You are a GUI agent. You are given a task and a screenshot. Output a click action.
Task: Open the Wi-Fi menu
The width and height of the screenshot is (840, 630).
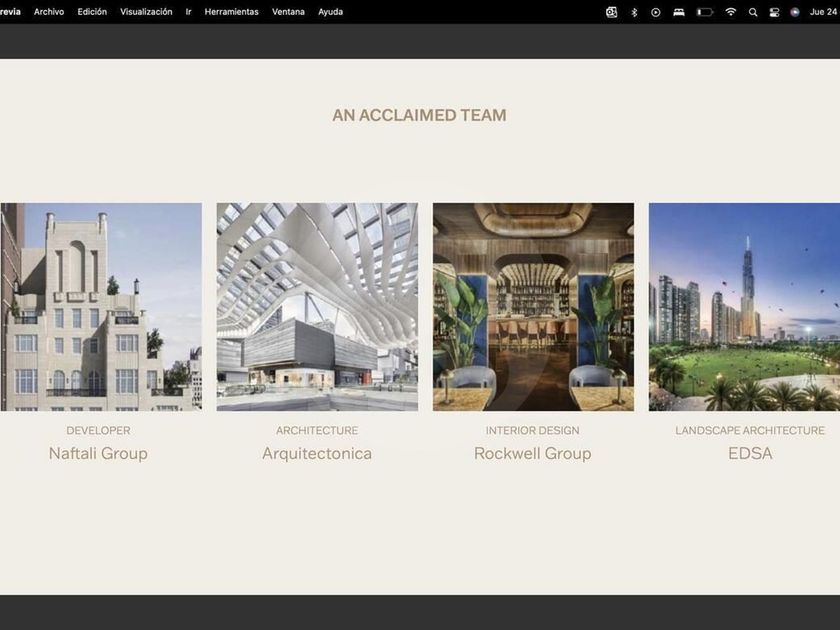pos(731,12)
